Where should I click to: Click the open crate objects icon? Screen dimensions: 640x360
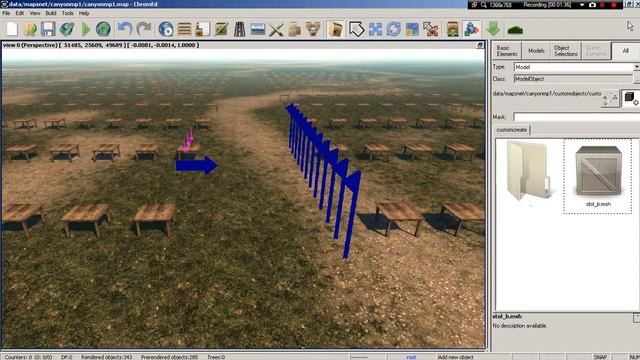tap(313, 29)
